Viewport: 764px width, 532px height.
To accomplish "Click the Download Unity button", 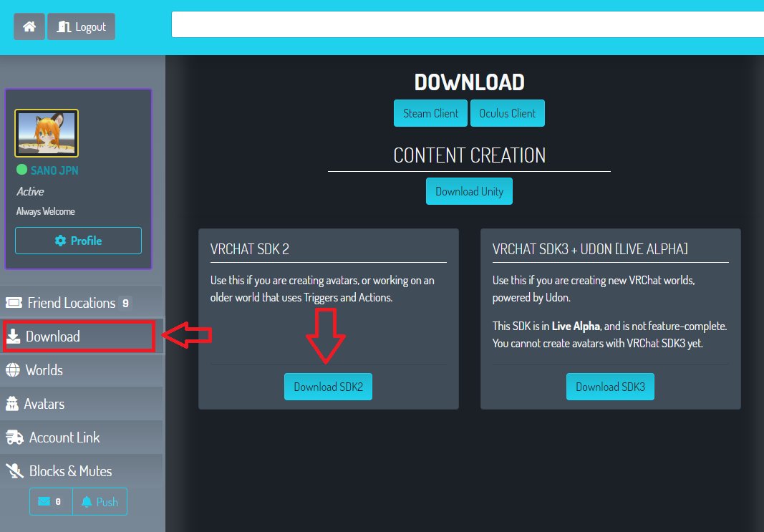I will pyautogui.click(x=469, y=191).
